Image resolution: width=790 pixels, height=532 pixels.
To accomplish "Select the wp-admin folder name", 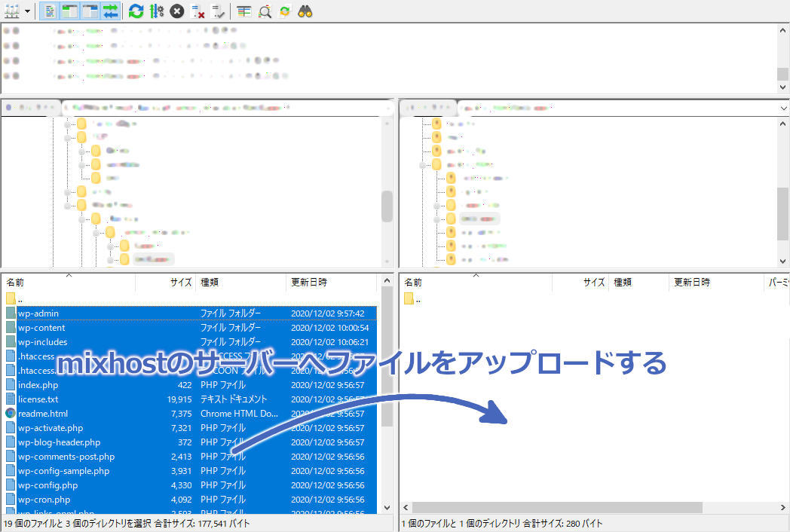I will pyautogui.click(x=38, y=313).
